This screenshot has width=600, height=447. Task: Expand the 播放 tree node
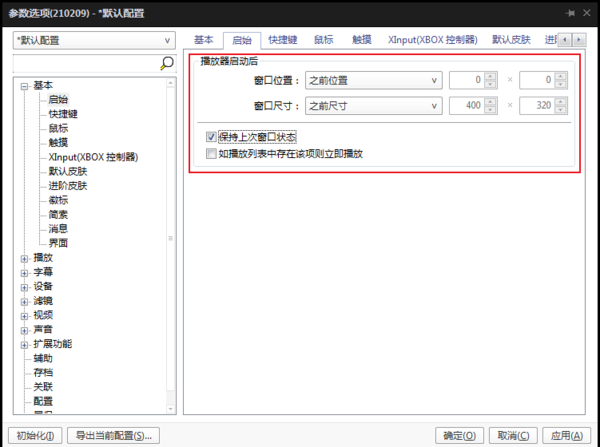tap(24, 258)
